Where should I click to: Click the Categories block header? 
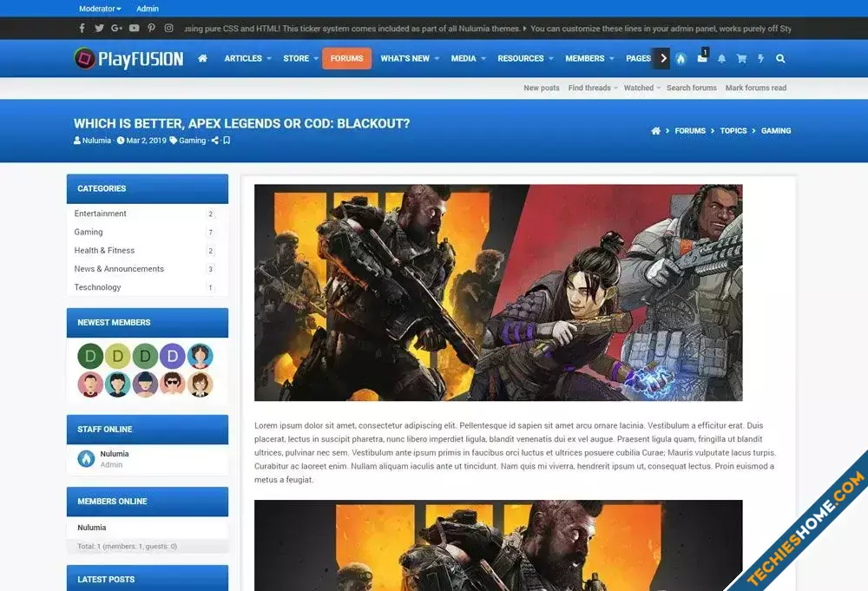[148, 188]
